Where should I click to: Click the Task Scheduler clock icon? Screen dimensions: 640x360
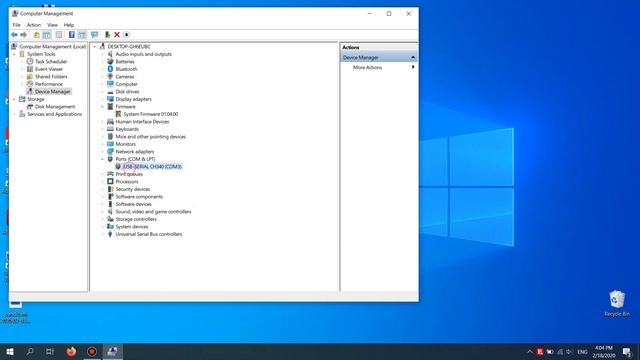(x=30, y=62)
